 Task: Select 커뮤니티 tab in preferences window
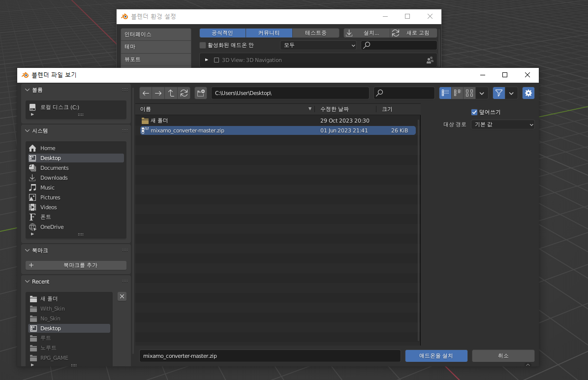click(269, 33)
